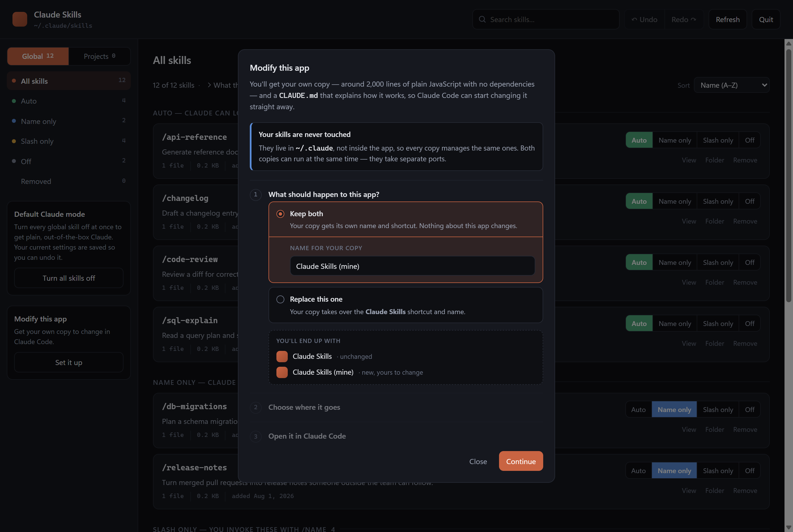The width and height of the screenshot is (793, 532).
Task: Click the Continue button
Action: tap(521, 461)
